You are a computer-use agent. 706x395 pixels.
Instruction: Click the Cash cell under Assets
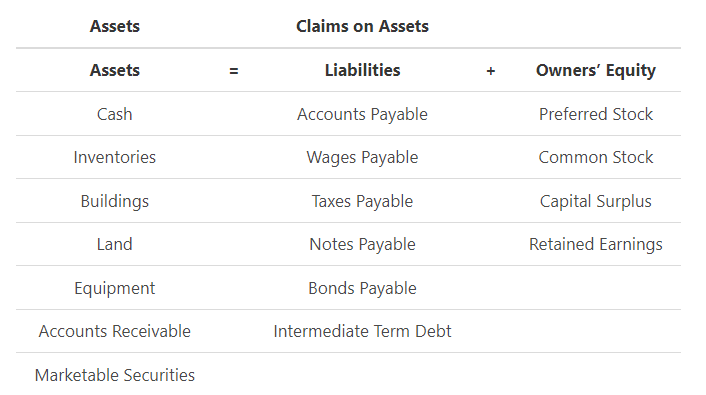pos(114,114)
